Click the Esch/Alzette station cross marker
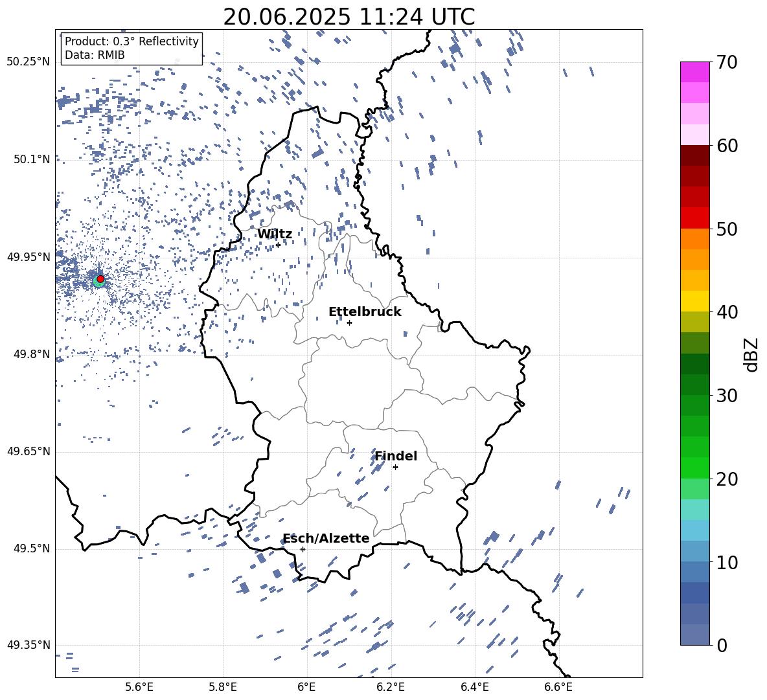This screenshot has width=767, height=700. 303,549
